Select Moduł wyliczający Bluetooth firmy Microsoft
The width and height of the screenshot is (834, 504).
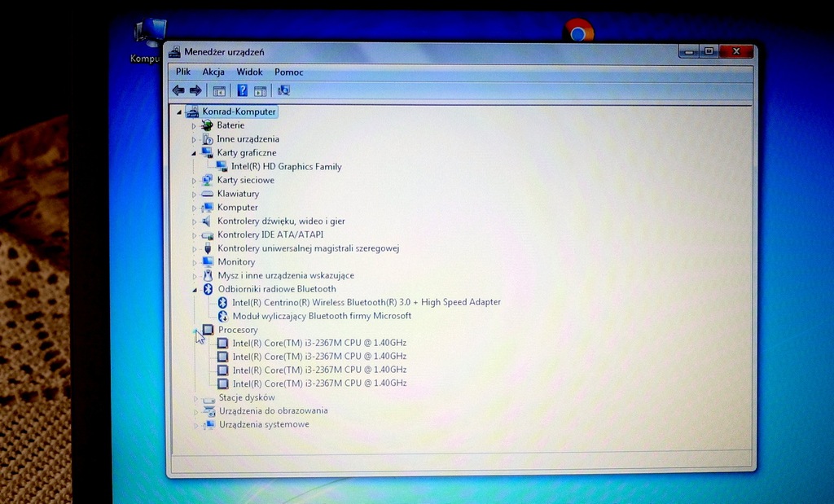tap(322, 316)
